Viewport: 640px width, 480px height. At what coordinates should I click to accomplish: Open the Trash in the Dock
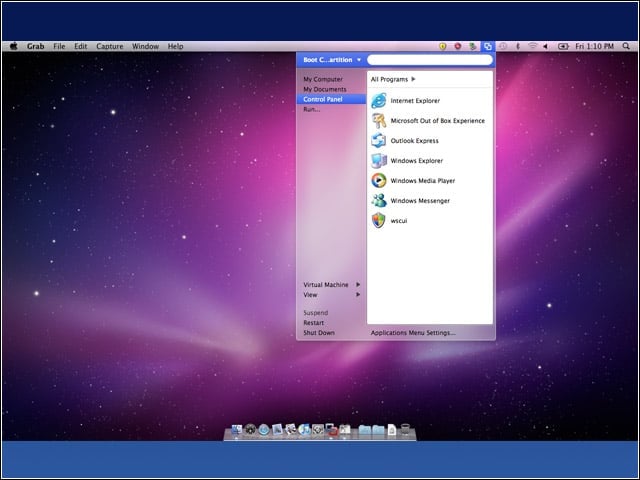pyautogui.click(x=405, y=430)
